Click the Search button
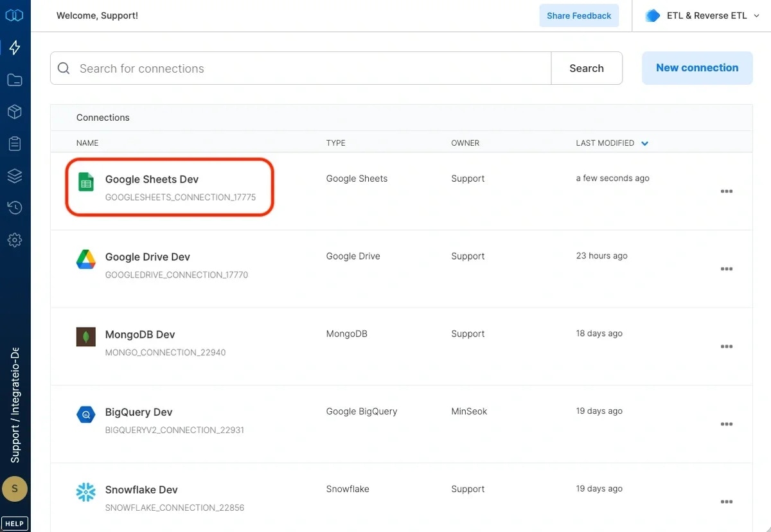This screenshot has width=771, height=532. [587, 68]
